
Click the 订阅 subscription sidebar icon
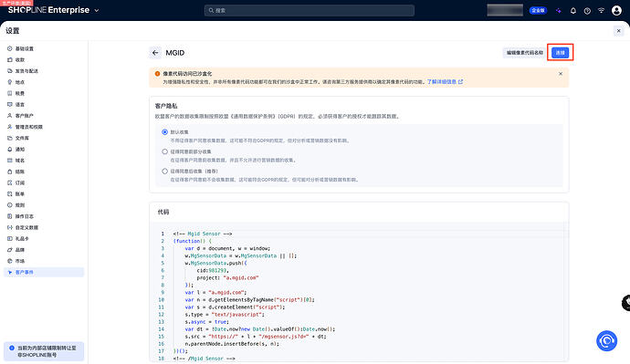point(10,182)
